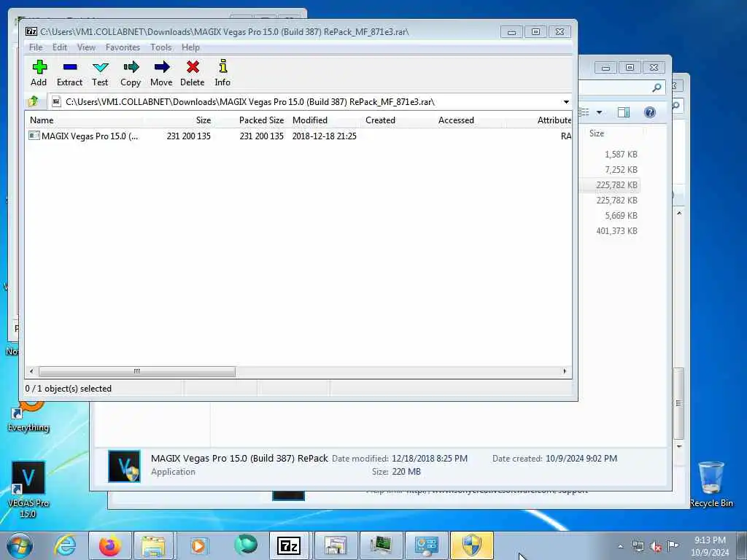This screenshot has height=560, width=747.
Task: Click the rear window scrollbar down arrow
Action: [x=679, y=446]
